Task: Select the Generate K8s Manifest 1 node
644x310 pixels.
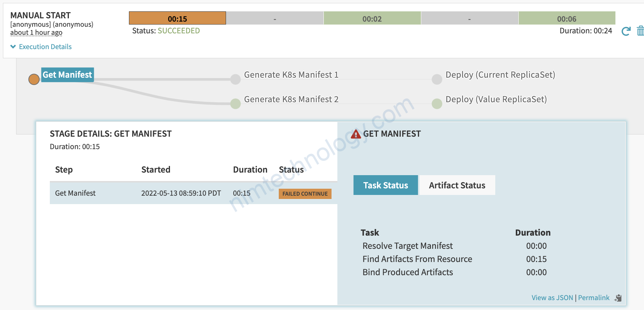Action: click(236, 79)
